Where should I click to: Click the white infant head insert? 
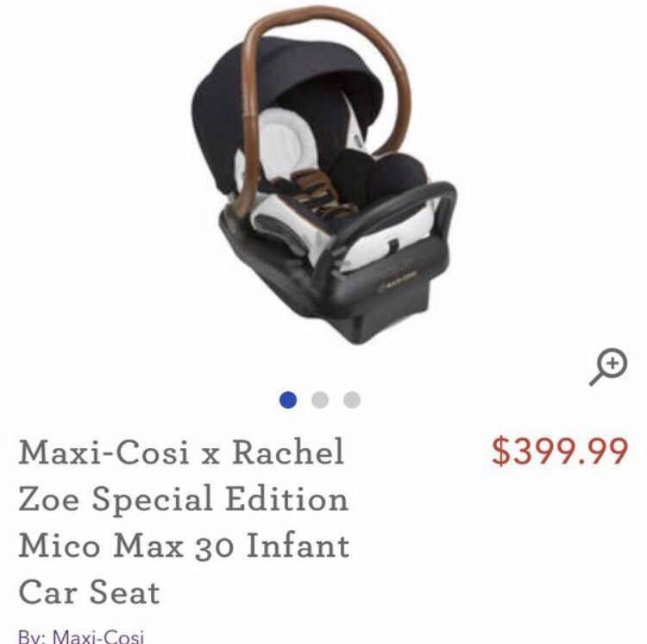tap(280, 141)
